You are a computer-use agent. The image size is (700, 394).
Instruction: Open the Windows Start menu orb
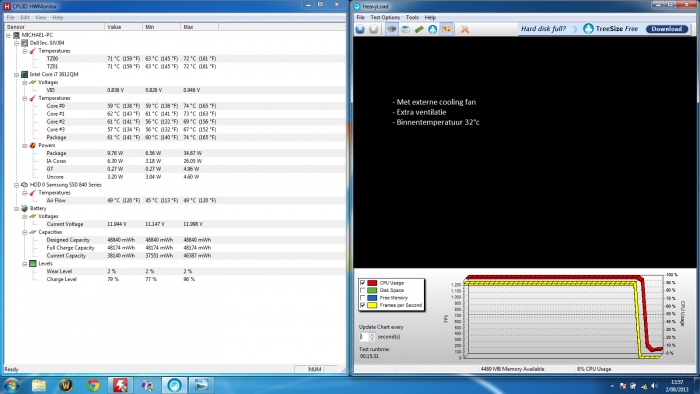[x=12, y=385]
